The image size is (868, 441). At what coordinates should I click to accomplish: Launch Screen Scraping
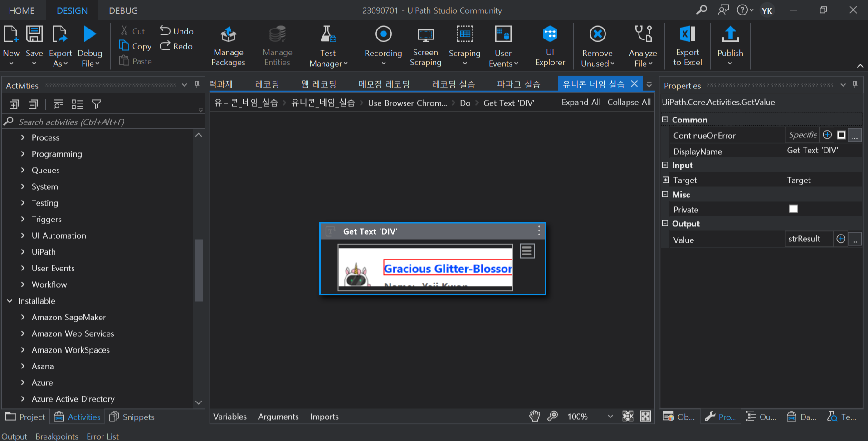[425, 46]
